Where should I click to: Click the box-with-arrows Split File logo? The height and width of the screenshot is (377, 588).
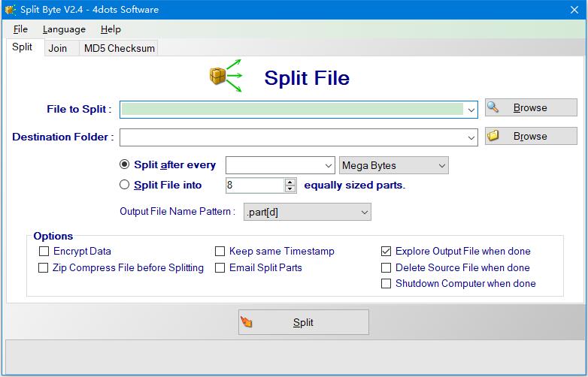(x=226, y=76)
